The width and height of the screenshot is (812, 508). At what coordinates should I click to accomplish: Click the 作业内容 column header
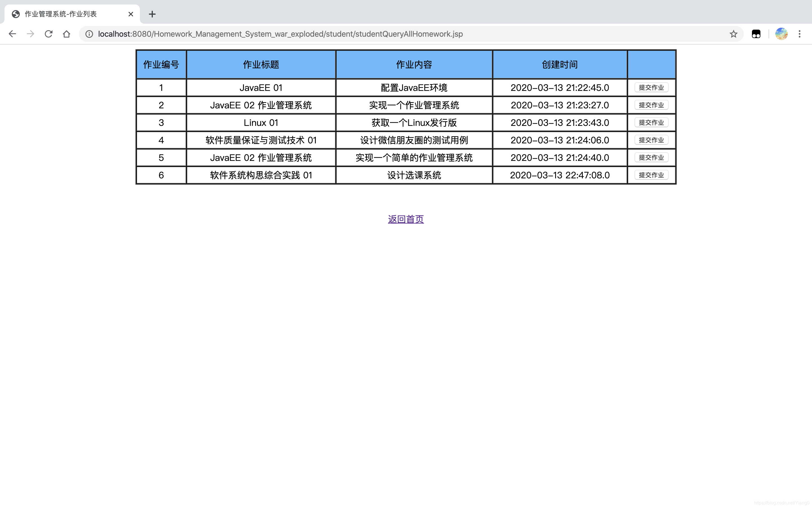click(414, 65)
